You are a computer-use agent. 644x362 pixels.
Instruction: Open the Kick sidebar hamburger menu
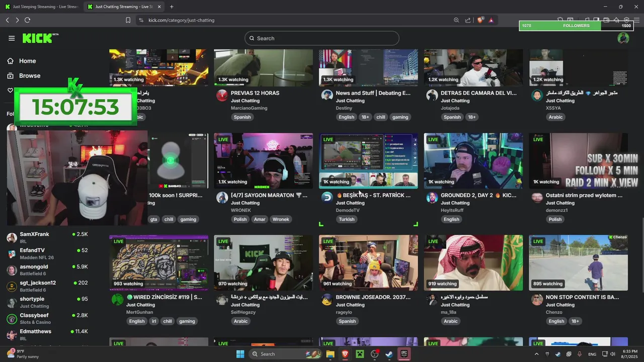(12, 38)
